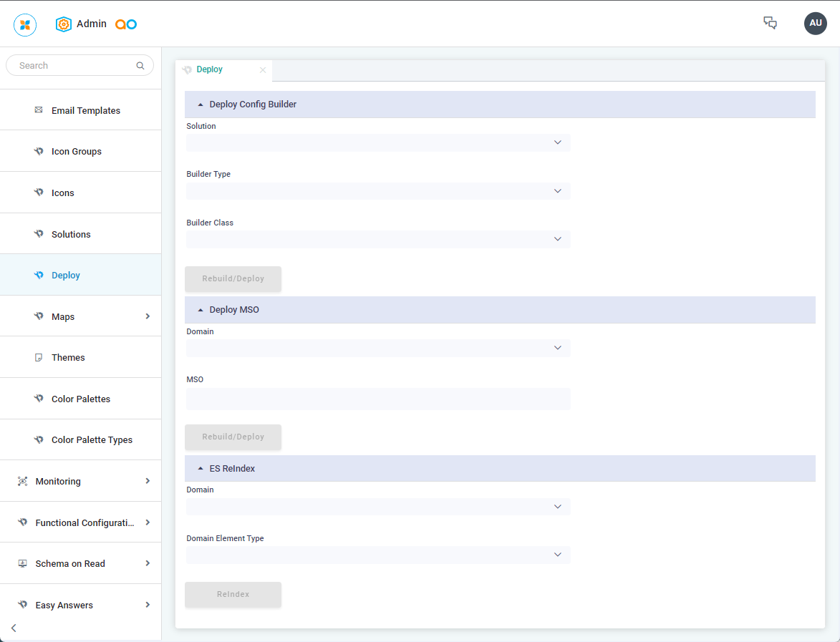The image size is (840, 642).
Task: Expand the Maps submenu
Action: tap(148, 316)
